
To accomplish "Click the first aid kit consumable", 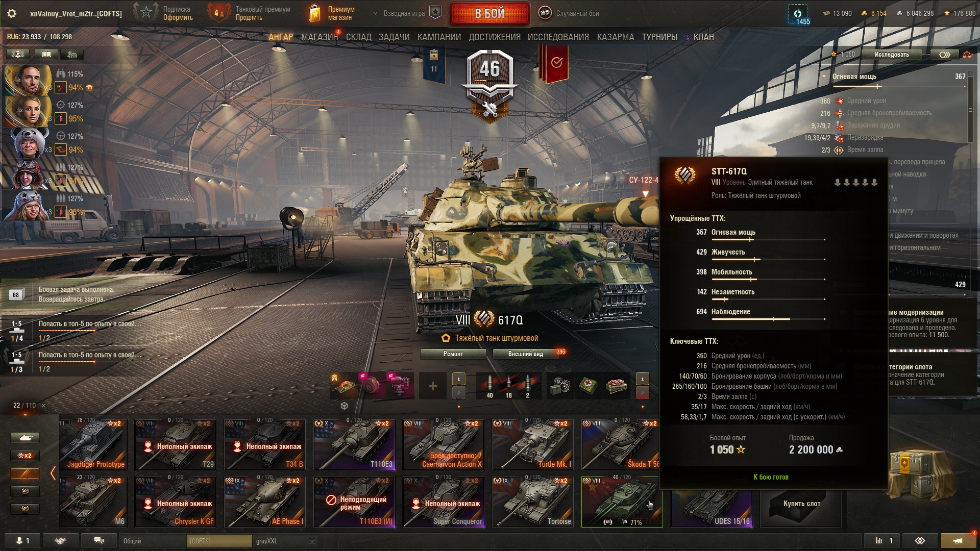I will coord(589,386).
